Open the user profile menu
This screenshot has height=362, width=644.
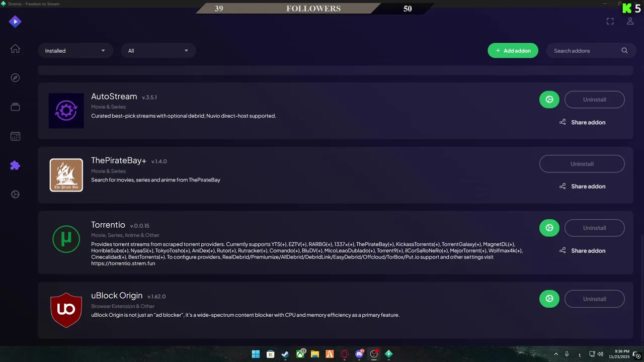coord(630,21)
